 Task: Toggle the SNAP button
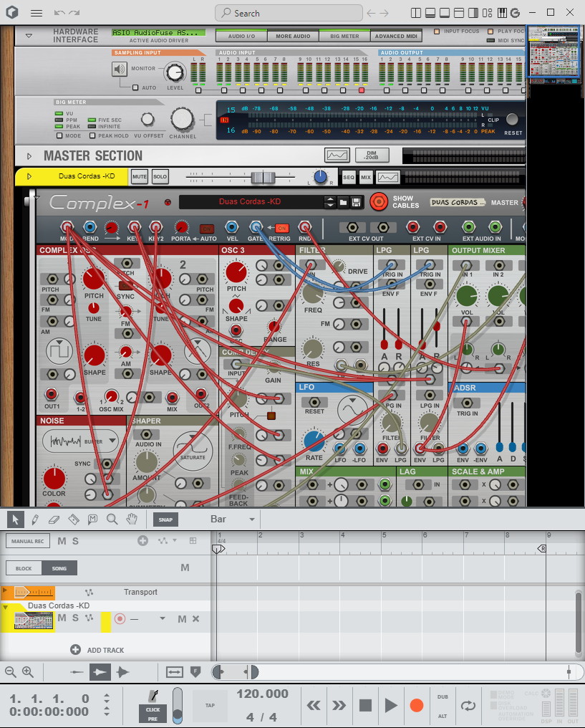tap(165, 519)
